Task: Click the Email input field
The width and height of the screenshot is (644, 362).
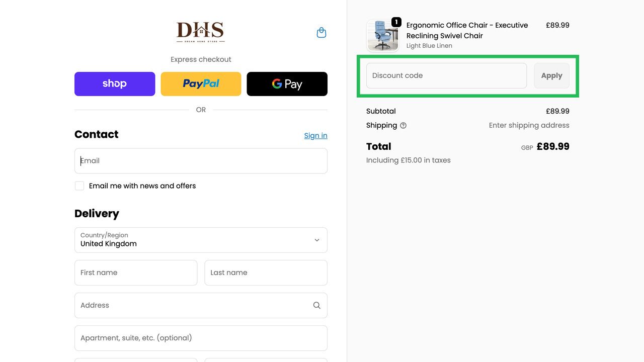Action: tap(201, 161)
